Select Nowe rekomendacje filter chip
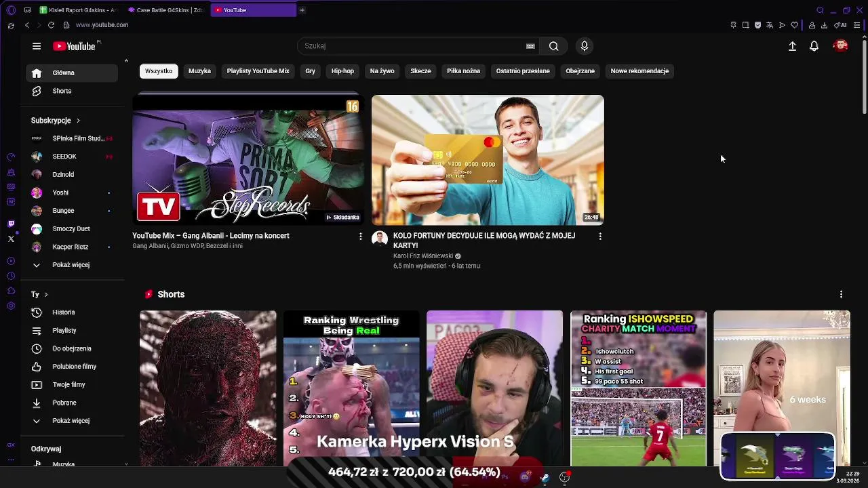The image size is (868, 488). (x=639, y=71)
